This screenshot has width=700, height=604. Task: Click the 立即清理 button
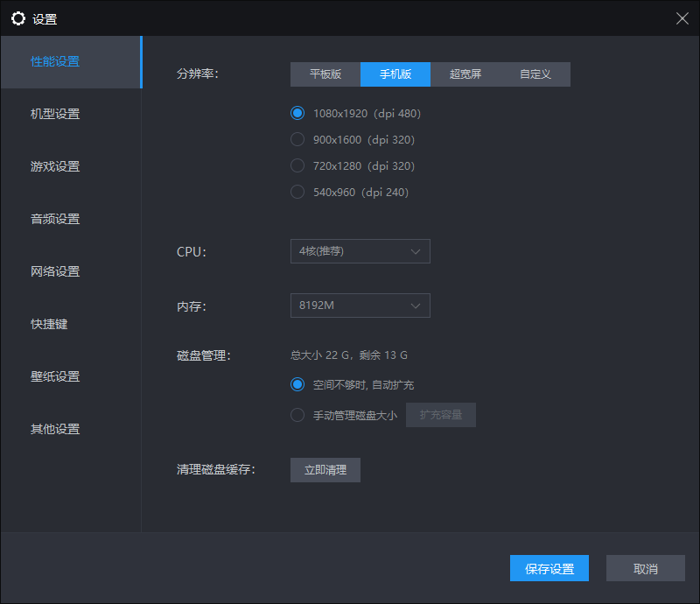click(x=325, y=470)
